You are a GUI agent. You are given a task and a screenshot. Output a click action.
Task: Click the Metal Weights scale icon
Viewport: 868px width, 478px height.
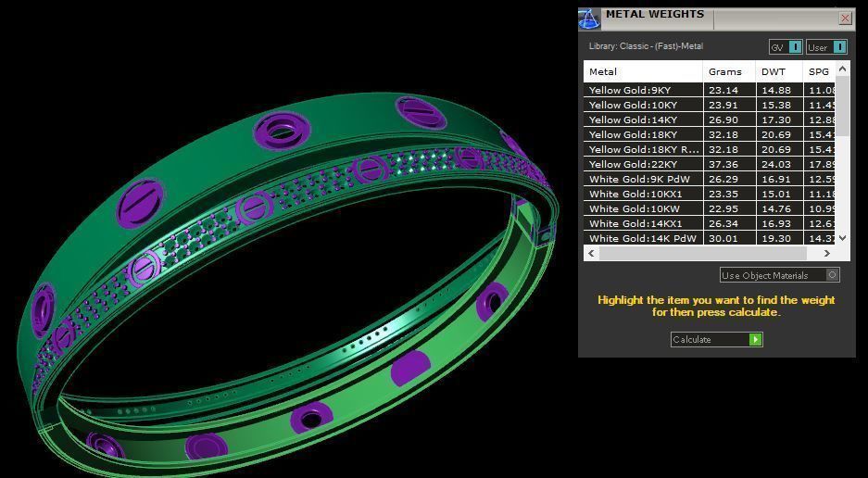pyautogui.click(x=589, y=19)
